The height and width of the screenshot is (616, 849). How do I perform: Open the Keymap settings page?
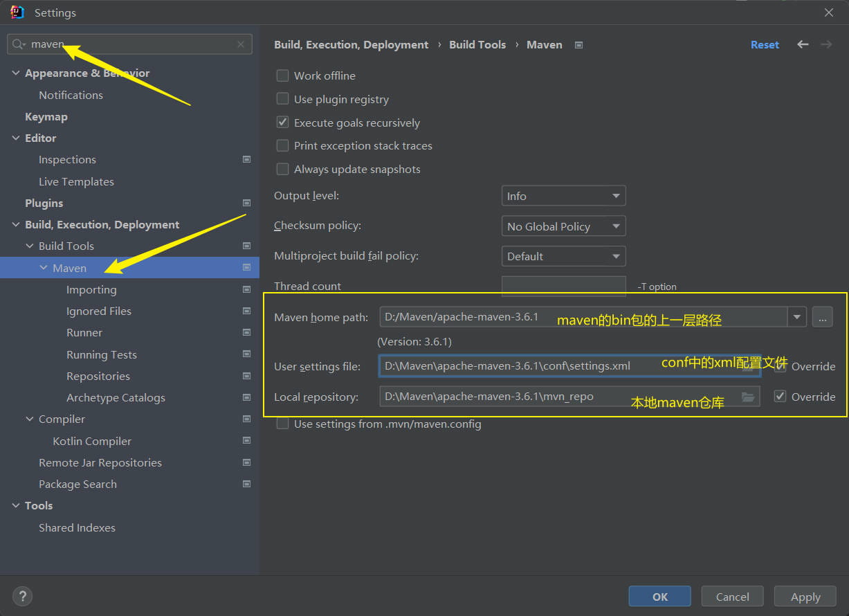tap(46, 116)
